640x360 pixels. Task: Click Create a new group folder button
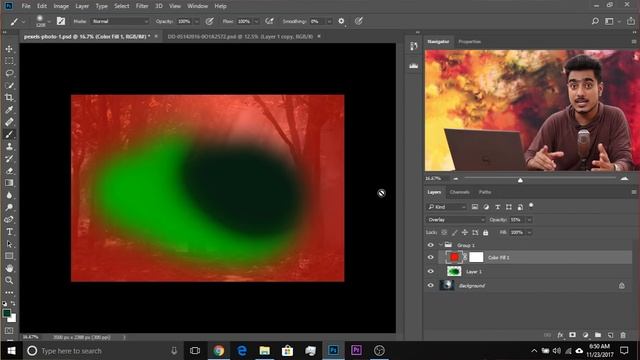pos(598,335)
